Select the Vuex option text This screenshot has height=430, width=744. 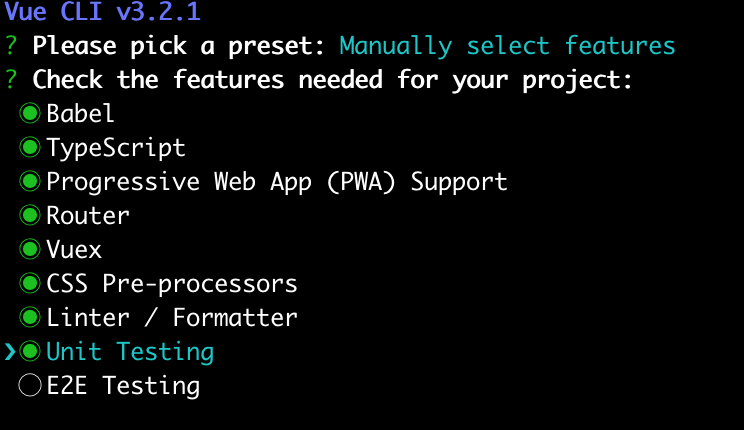pyautogui.click(x=74, y=250)
